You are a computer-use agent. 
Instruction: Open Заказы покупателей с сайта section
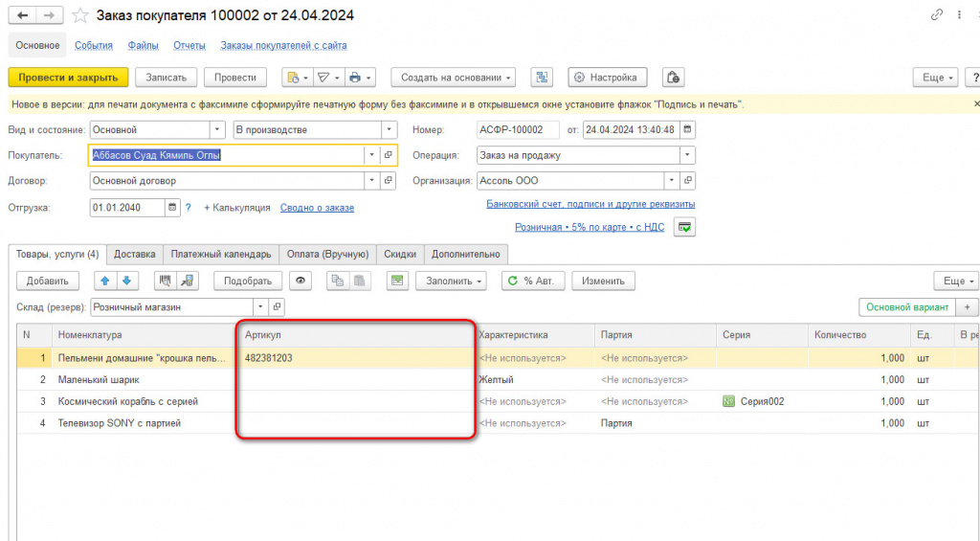283,46
